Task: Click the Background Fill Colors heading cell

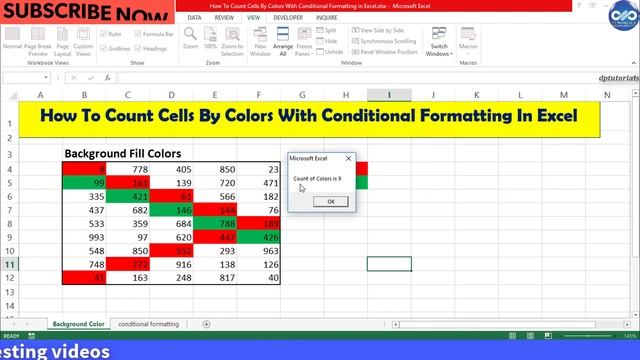Action: tap(122, 154)
